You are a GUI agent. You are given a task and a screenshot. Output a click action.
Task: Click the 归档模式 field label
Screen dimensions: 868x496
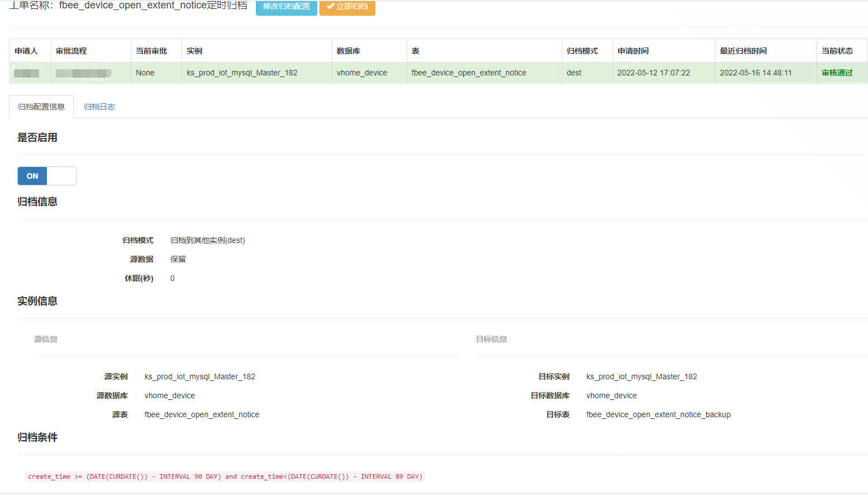[138, 240]
